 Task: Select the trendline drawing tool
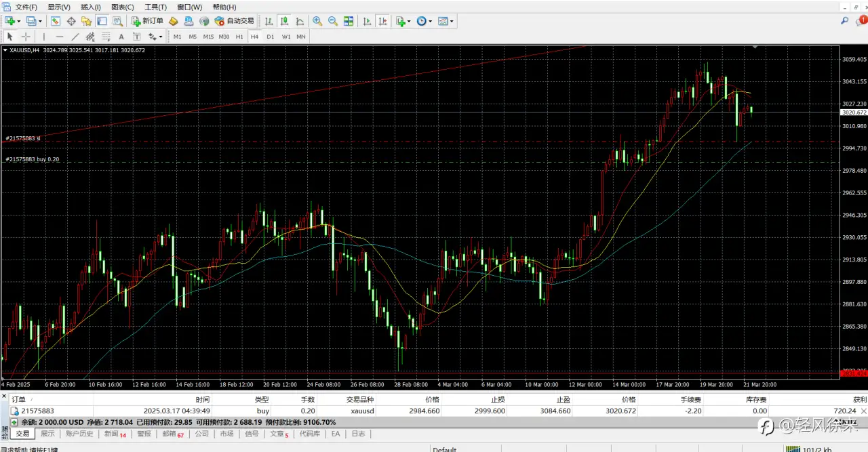pyautogui.click(x=75, y=37)
